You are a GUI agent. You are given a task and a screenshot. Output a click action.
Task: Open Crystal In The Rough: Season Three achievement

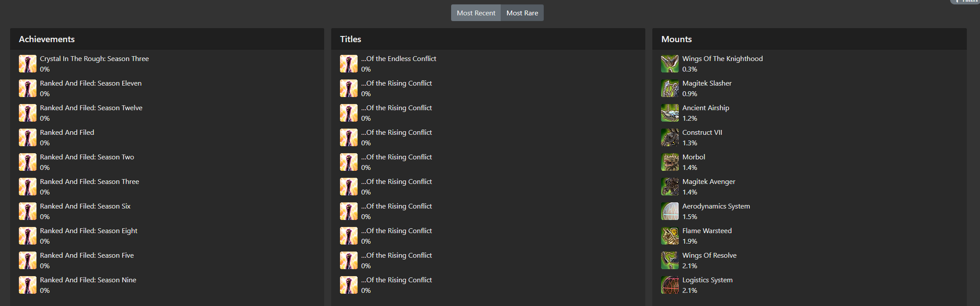tap(94, 59)
